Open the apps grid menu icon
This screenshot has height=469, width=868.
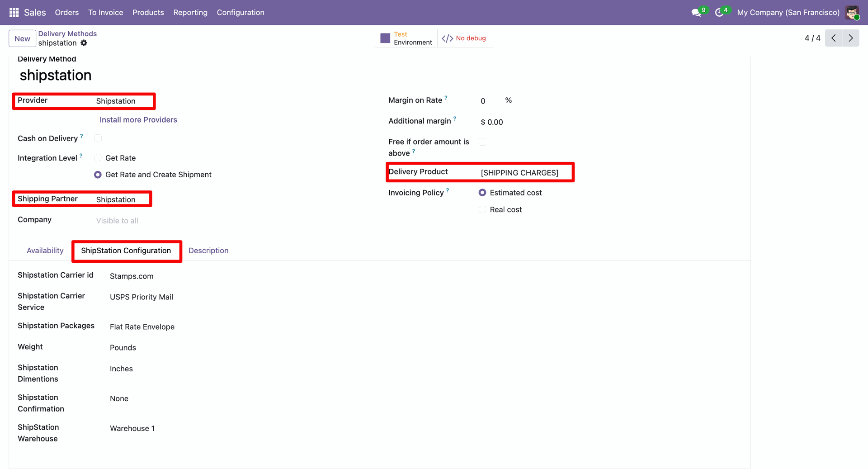pyautogui.click(x=14, y=12)
